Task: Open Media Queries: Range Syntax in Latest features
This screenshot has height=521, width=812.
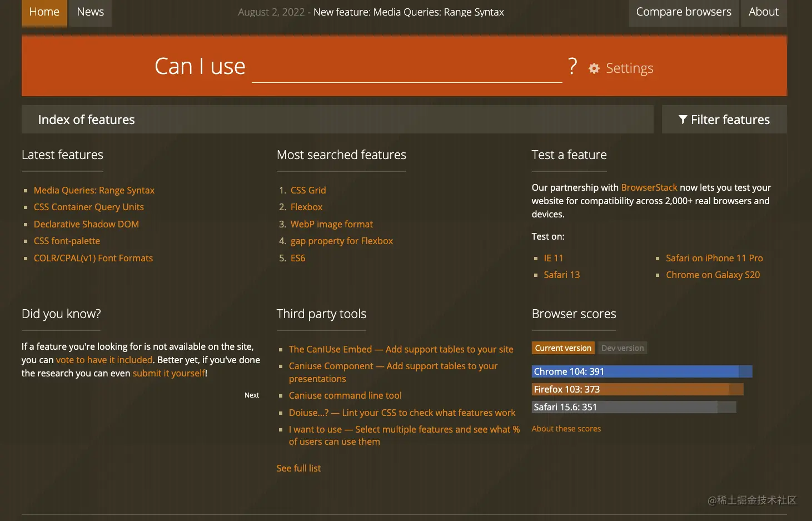Action: tap(94, 190)
